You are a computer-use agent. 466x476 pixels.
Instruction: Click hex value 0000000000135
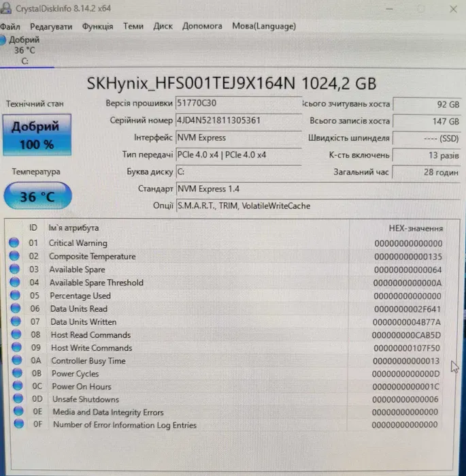(x=407, y=257)
